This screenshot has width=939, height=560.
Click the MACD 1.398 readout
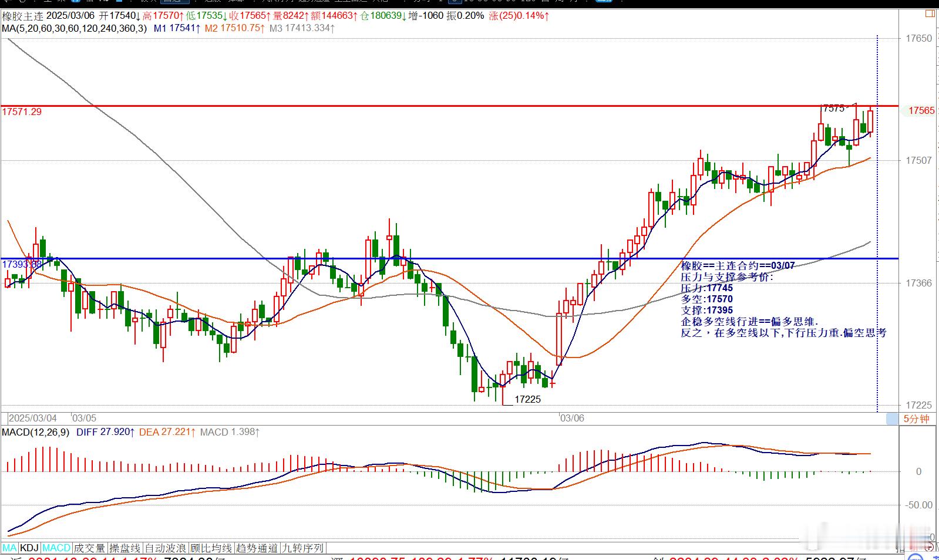(230, 432)
